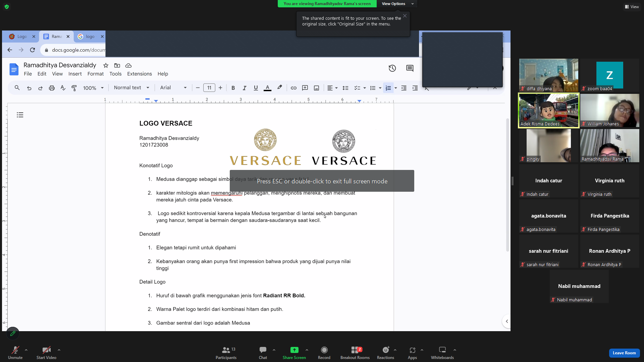Viewport: 644px width, 362px height.
Task: Open the Tools menu
Action: [115, 74]
